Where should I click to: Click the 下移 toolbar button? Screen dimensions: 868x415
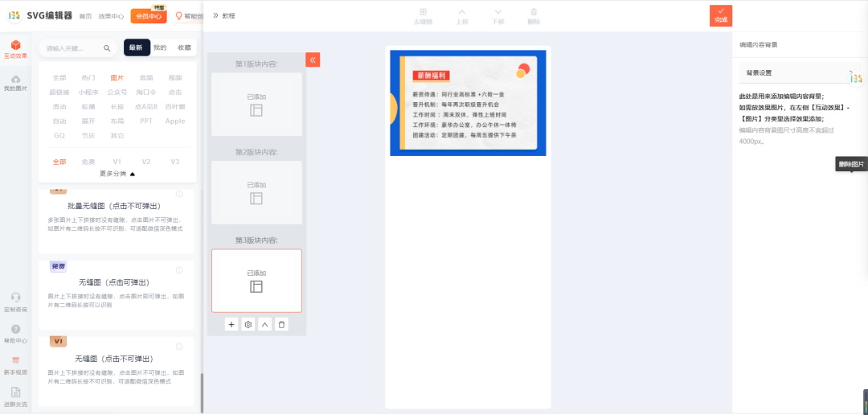[x=497, y=17]
